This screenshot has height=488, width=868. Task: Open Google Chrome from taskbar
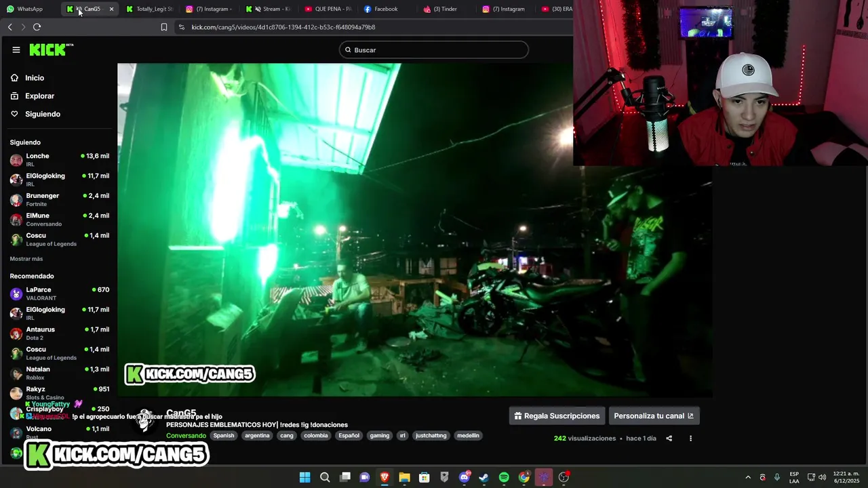pyautogui.click(x=524, y=477)
